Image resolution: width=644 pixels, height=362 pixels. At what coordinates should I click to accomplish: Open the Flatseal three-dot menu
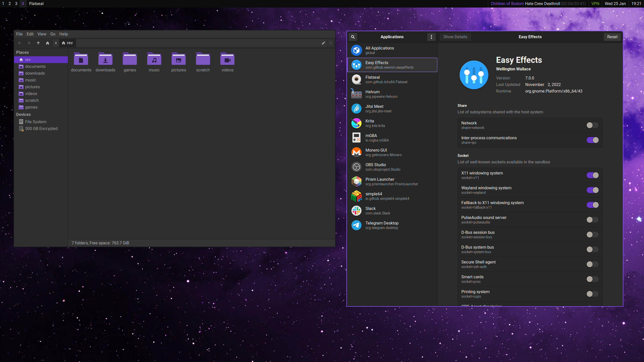[x=431, y=37]
